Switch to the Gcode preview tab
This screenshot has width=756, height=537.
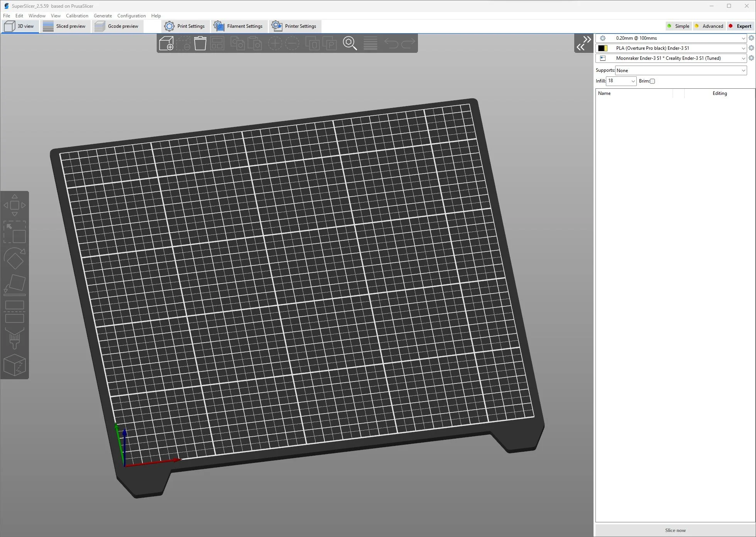pos(117,26)
